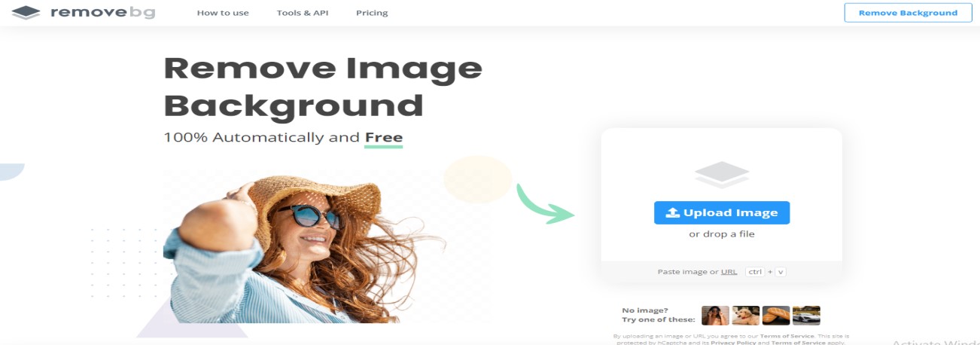Click the Remove Background button in header

click(x=908, y=13)
